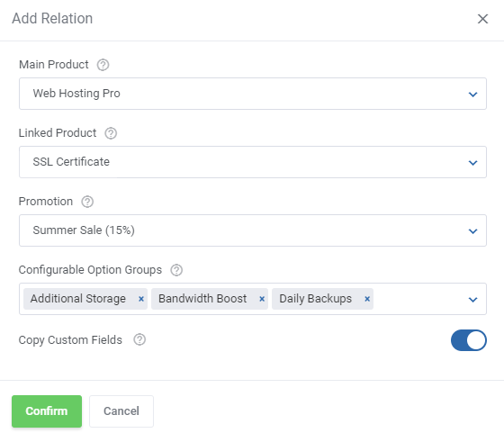
Task: Click the Add Relation title
Action: [52, 18]
